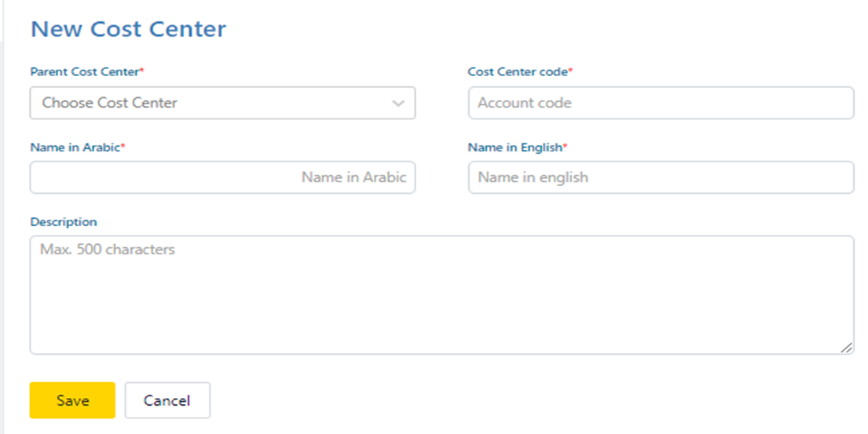
Task: Click the 'Name in English' label
Action: 515,147
